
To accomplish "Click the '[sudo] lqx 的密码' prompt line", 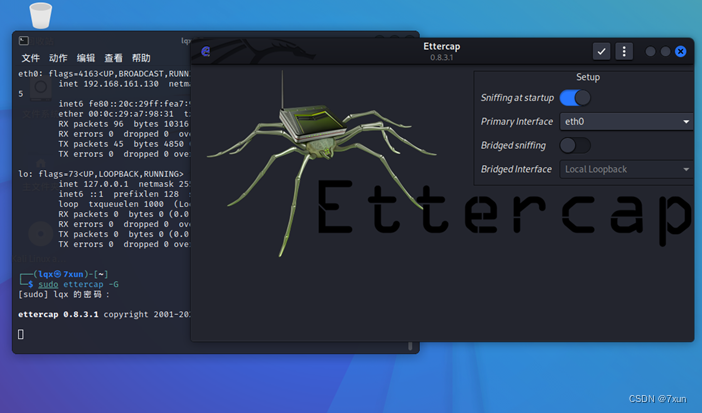I will tap(64, 294).
